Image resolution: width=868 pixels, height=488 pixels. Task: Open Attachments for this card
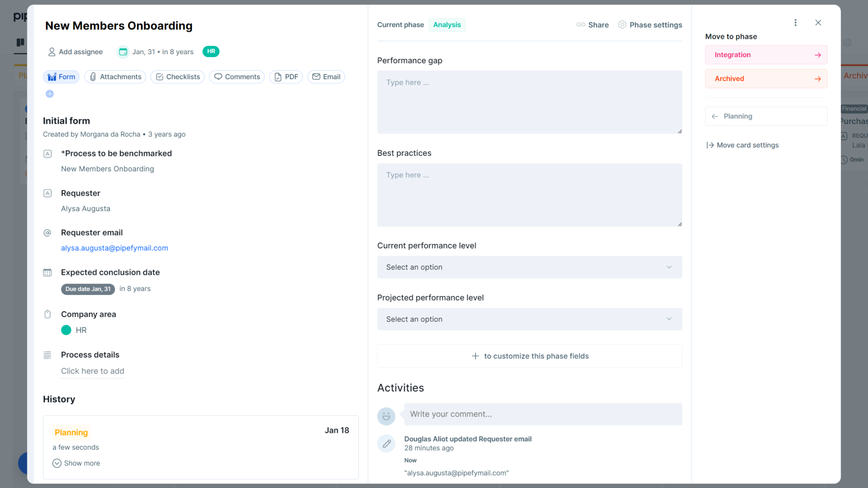[115, 77]
